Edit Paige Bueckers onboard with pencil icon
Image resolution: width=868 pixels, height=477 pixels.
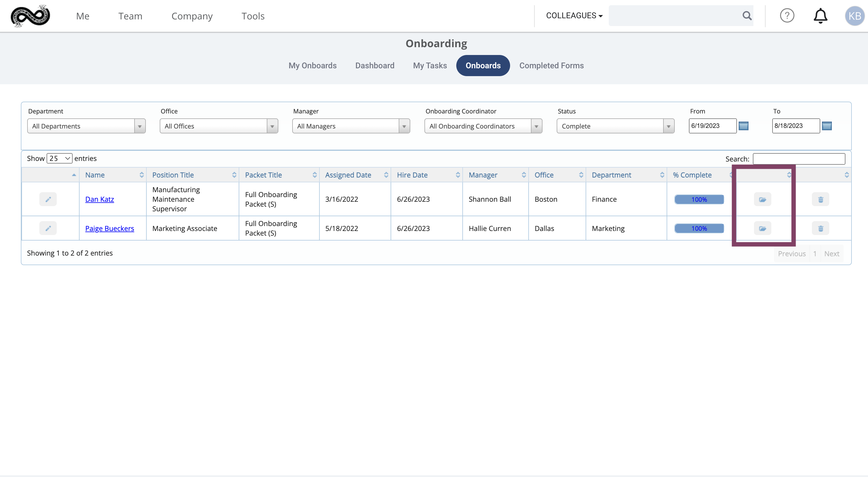click(48, 228)
